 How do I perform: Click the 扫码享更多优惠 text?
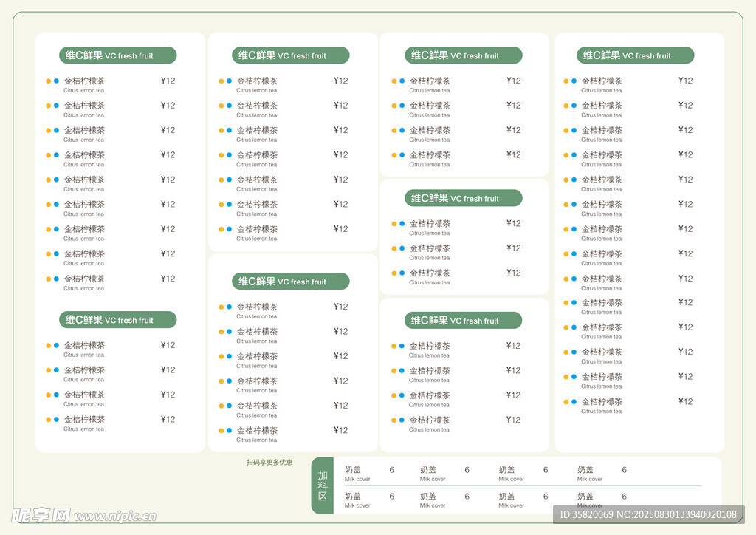point(269,463)
